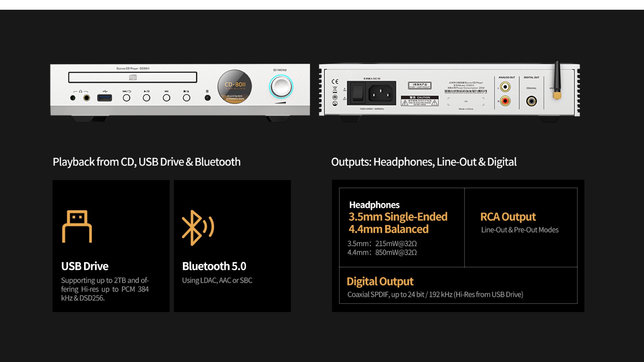Click the white 'Headphones' label
This screenshot has width=644, height=362.
374,205
